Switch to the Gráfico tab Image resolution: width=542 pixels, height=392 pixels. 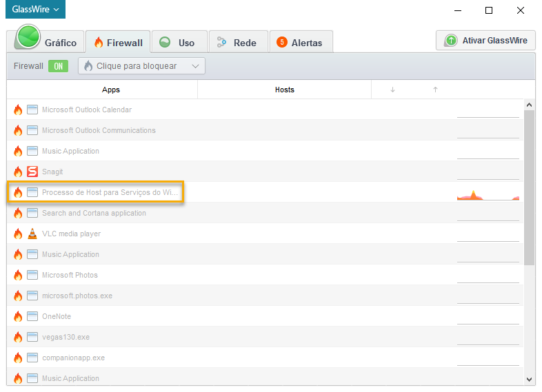pos(46,42)
